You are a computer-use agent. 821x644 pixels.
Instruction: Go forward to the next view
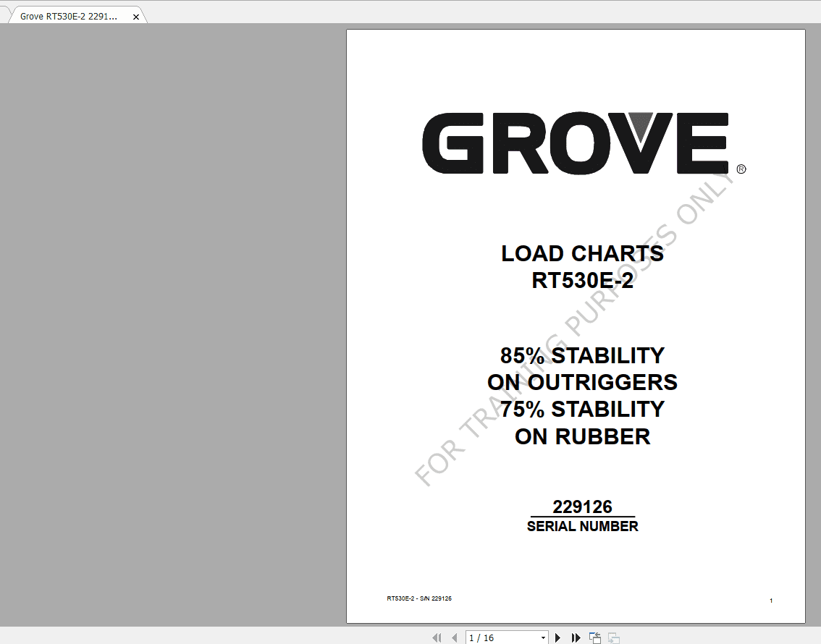613,639
